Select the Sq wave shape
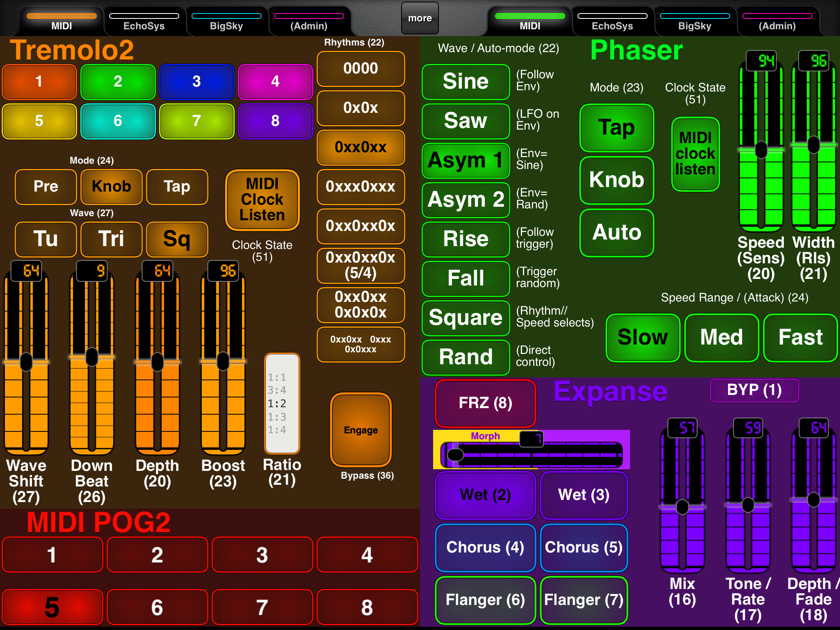The width and height of the screenshot is (840, 630). 177,239
